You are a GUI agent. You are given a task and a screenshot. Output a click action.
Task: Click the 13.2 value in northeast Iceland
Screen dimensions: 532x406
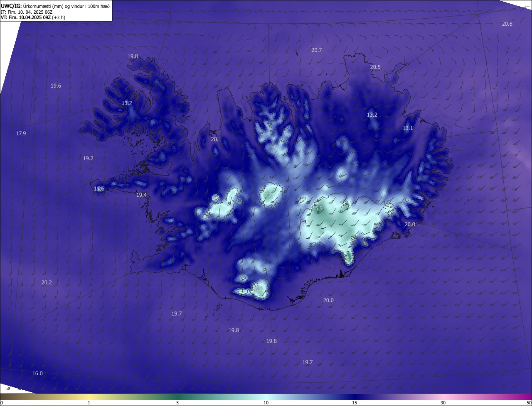372,115
